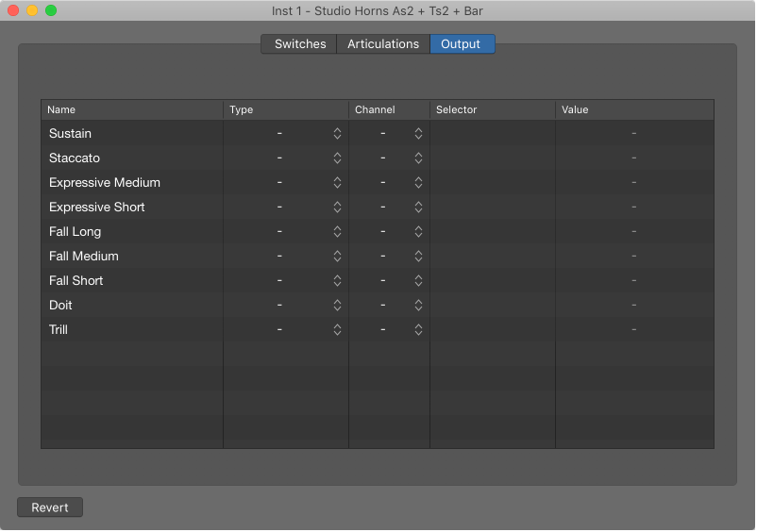Click the Name column header
Image resolution: width=757 pixels, height=532 pixels.
[132, 110]
